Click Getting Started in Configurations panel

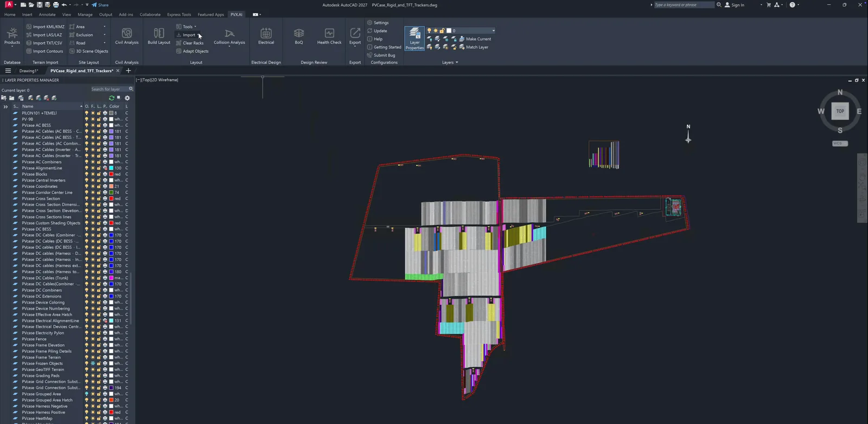pyautogui.click(x=384, y=47)
